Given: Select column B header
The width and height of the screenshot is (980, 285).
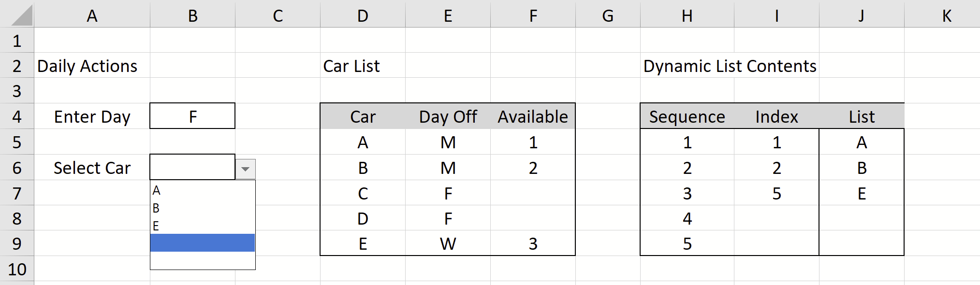Looking at the screenshot, I should point(192,15).
